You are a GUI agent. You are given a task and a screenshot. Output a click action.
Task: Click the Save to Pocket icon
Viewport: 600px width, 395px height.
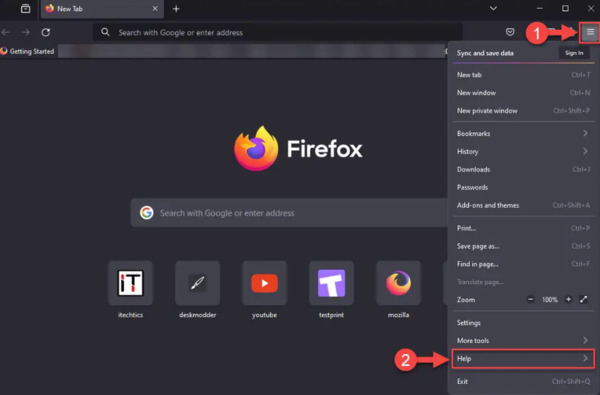tap(510, 32)
